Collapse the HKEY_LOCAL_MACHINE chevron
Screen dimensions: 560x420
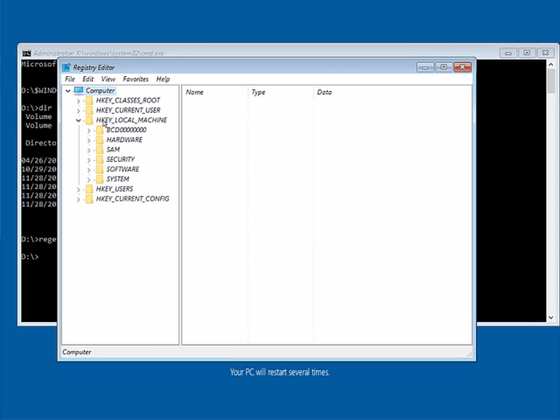pyautogui.click(x=78, y=120)
